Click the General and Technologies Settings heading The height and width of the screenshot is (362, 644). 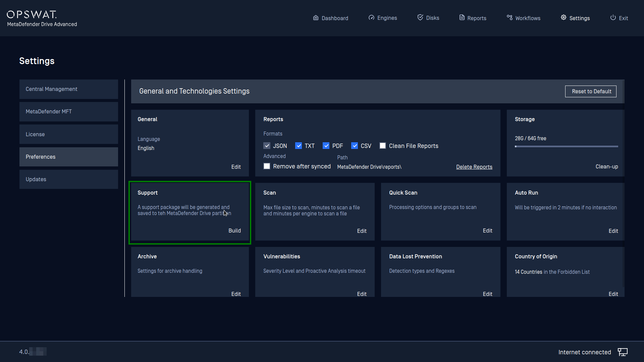tap(194, 91)
